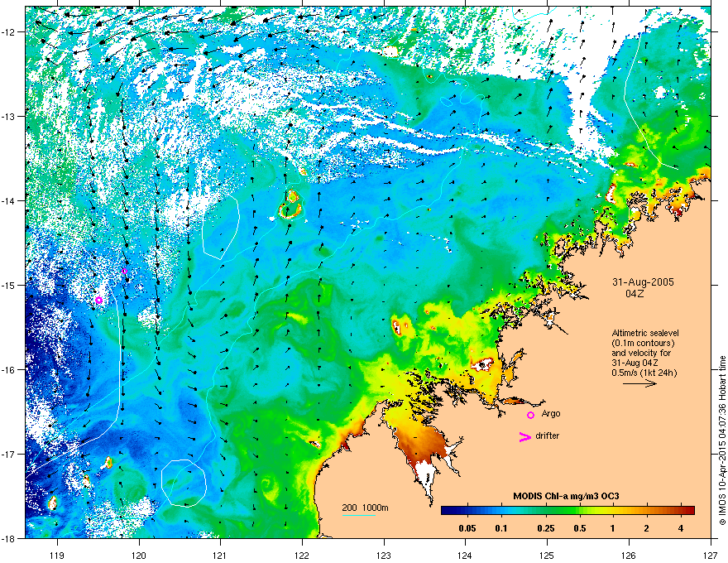
Task: Click the white circular sea-level contour near 120.5E
Action: coord(184,483)
